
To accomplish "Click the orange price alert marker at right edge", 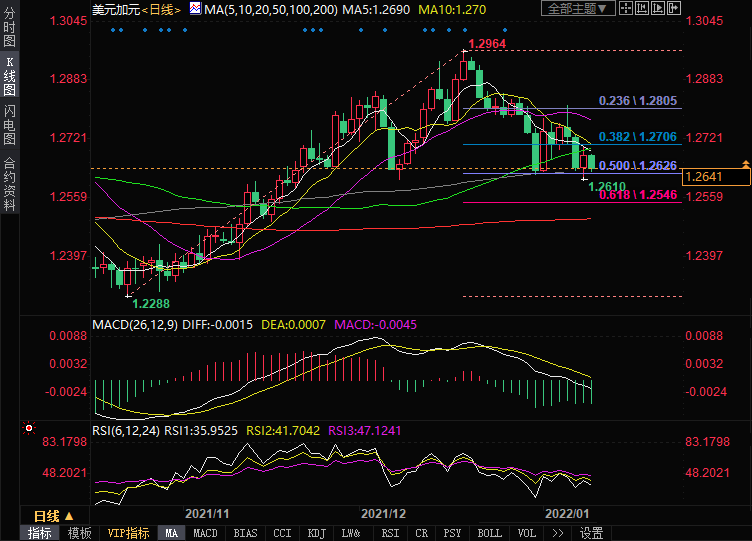I will [745, 163].
